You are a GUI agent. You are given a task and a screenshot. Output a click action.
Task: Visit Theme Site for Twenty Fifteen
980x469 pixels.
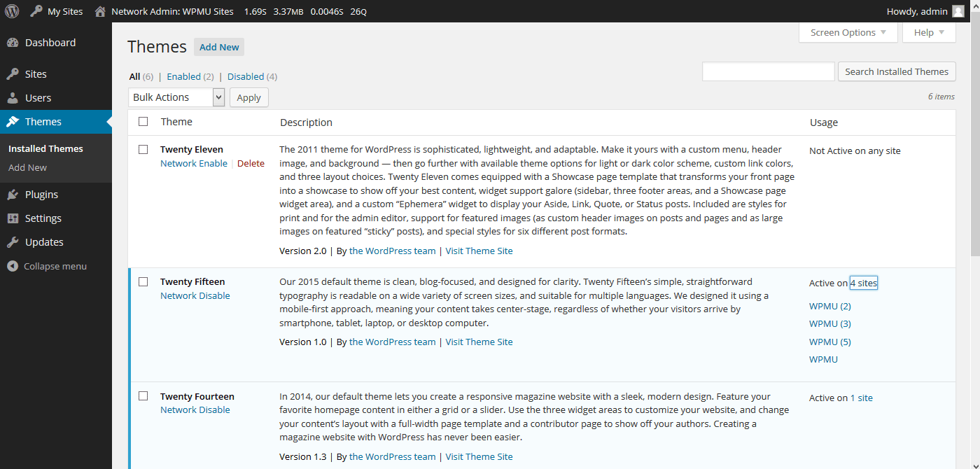tap(479, 342)
